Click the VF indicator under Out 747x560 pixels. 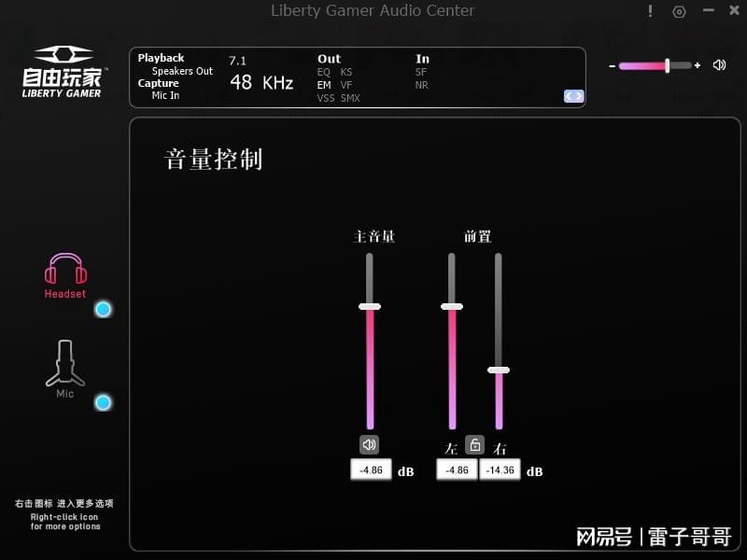346,85
